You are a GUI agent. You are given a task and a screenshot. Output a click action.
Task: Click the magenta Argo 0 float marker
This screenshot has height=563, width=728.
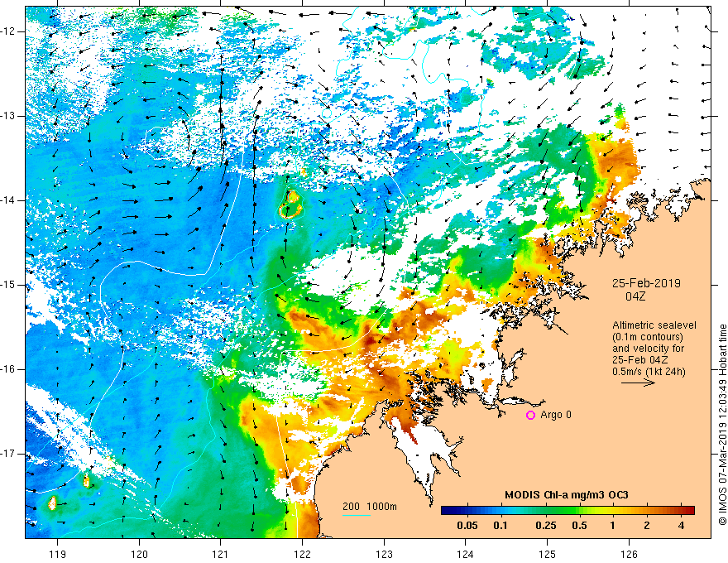pos(530,415)
